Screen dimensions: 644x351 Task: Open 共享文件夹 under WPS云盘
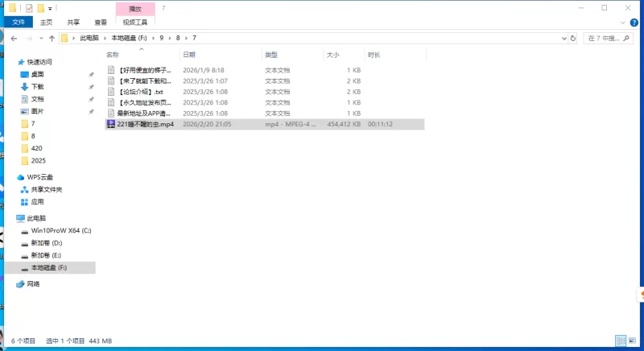coord(47,189)
